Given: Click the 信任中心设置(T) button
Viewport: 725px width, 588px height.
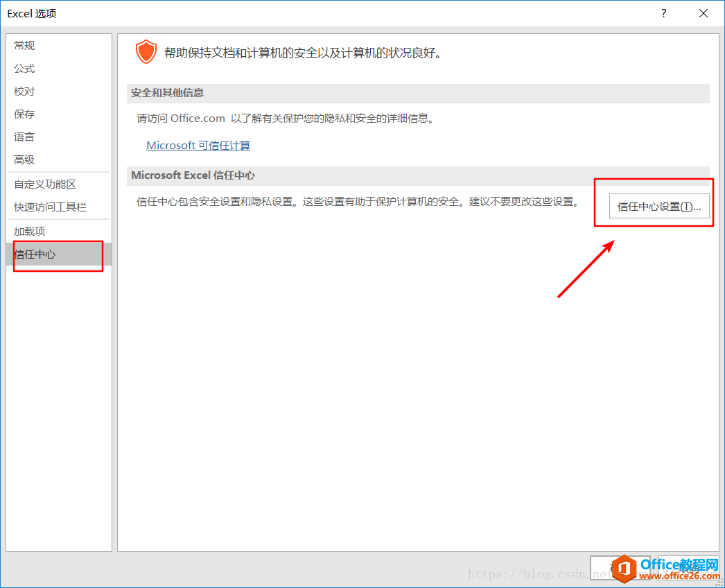Looking at the screenshot, I should click(659, 205).
